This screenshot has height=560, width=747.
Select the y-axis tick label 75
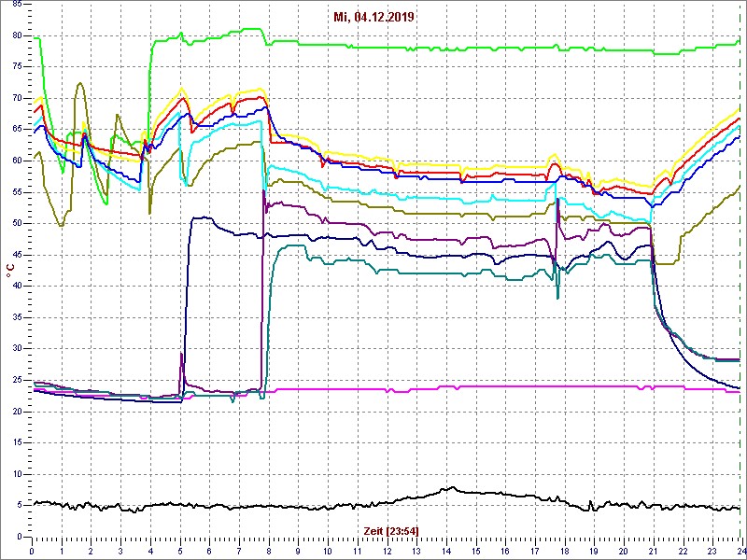[17, 67]
